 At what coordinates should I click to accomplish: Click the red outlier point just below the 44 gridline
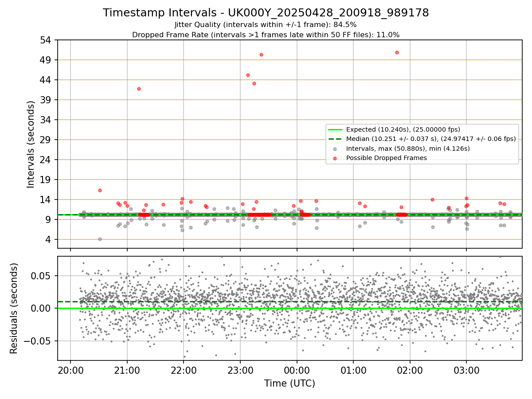click(x=254, y=83)
